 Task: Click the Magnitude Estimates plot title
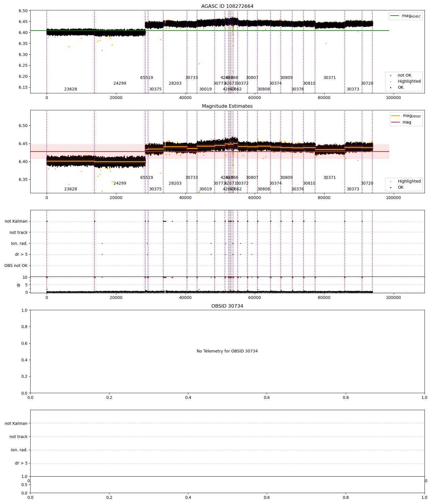pyautogui.click(x=227, y=106)
